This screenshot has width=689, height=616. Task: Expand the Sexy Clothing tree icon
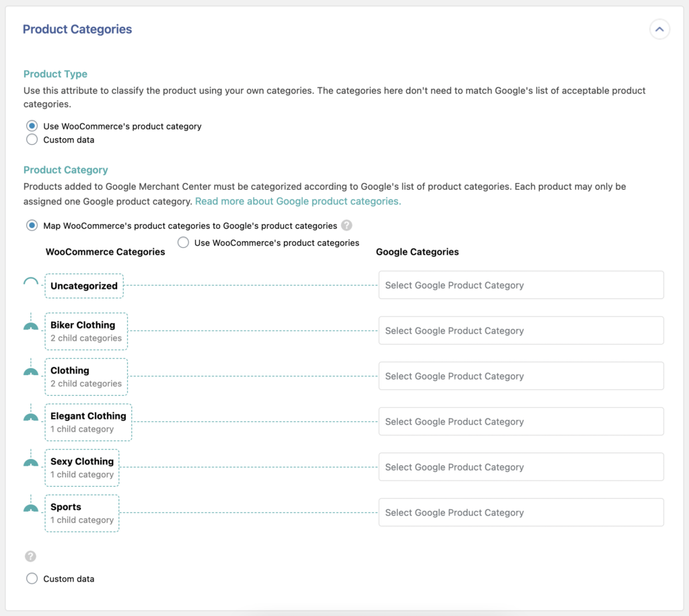pos(30,460)
